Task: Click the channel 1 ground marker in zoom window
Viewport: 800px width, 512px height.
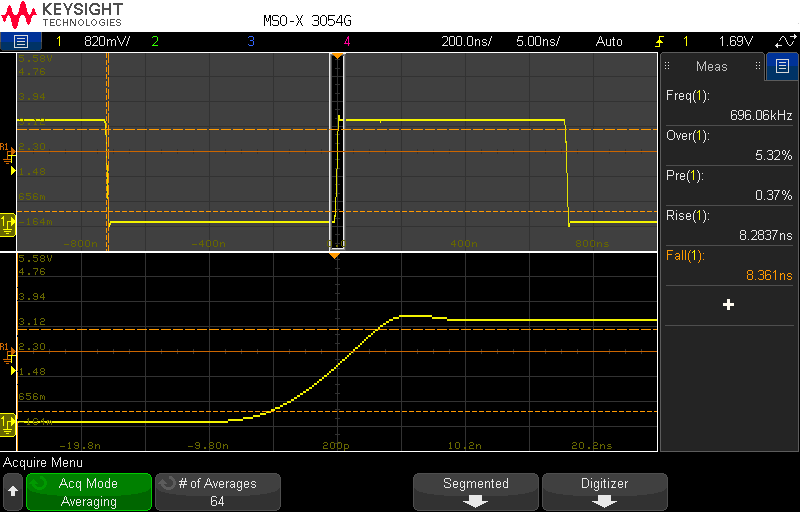Action: tap(8, 425)
